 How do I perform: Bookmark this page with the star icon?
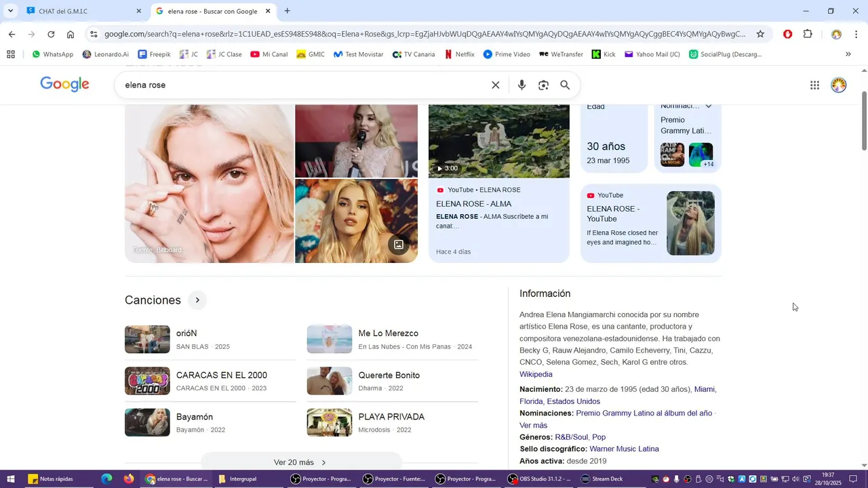point(760,35)
